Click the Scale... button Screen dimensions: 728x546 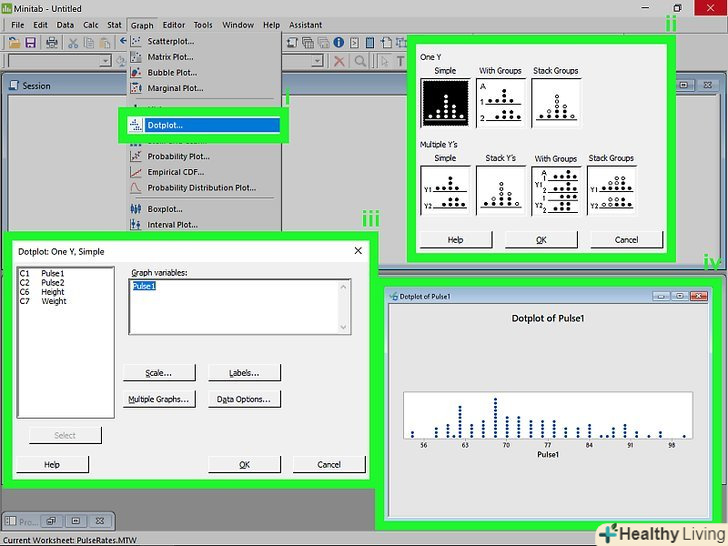tap(159, 373)
